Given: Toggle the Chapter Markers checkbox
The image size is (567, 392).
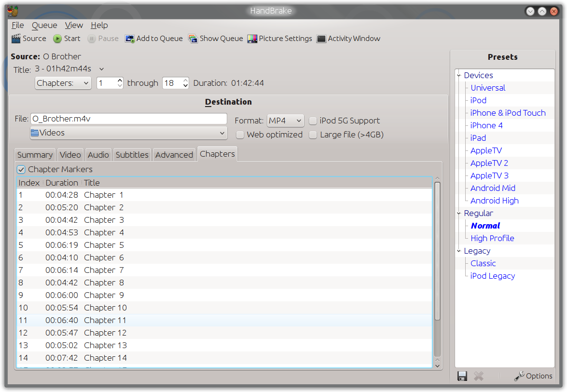Looking at the screenshot, I should [21, 169].
